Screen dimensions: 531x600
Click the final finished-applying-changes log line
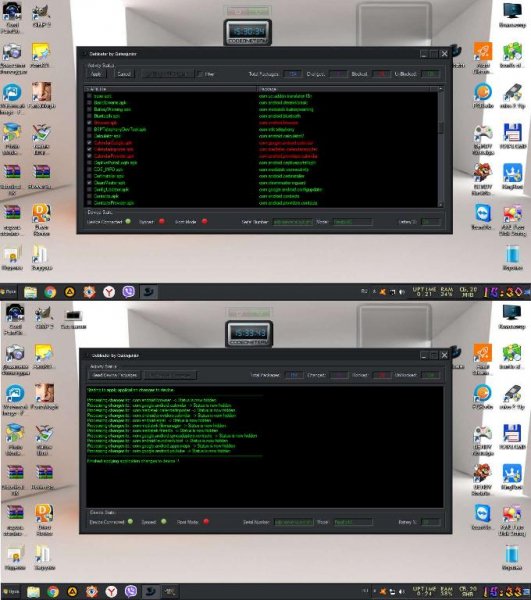point(133,461)
